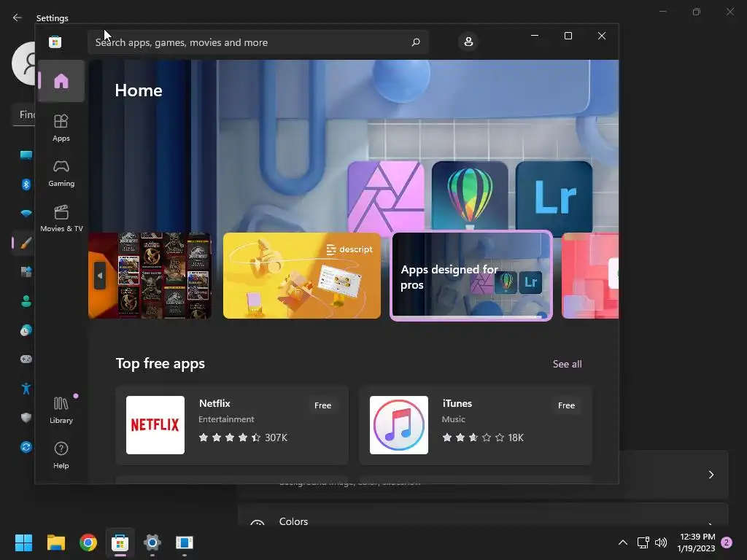Click the search apps, games, movies field
The image size is (747, 560).
pos(258,42)
